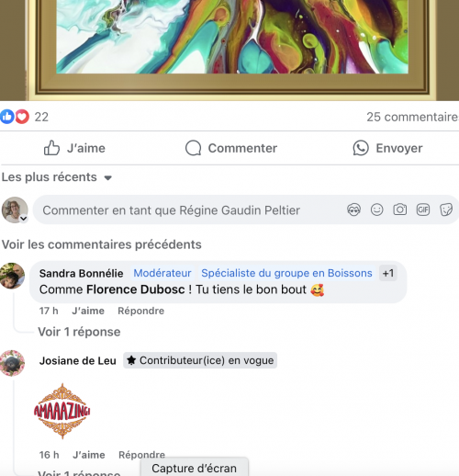Open the 25 commentaires link

(x=412, y=117)
